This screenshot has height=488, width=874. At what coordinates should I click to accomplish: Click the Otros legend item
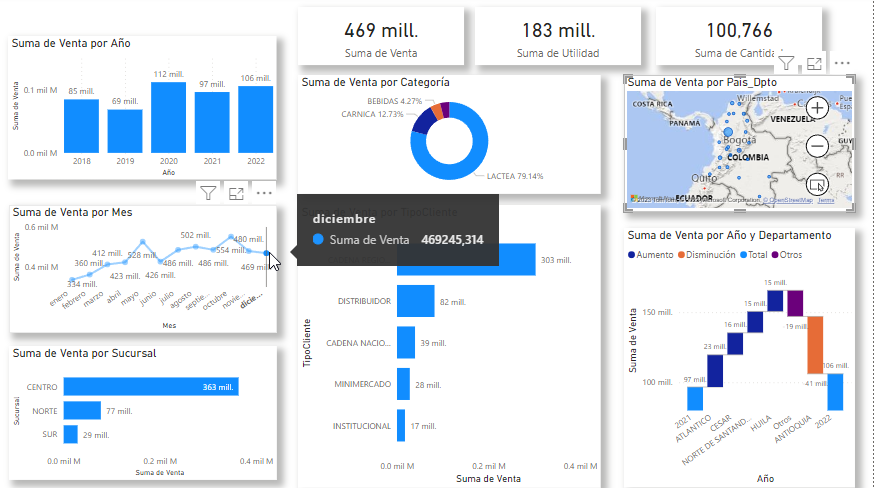pos(784,255)
